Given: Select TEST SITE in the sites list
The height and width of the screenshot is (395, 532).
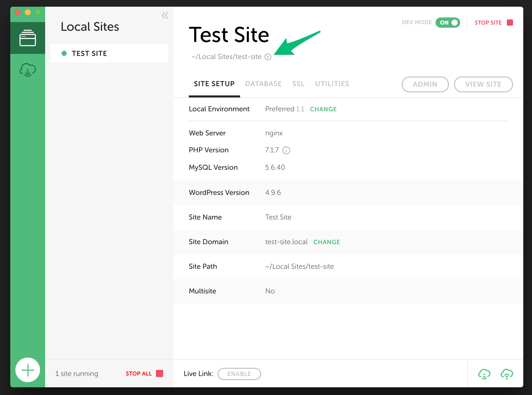Looking at the screenshot, I should [109, 53].
